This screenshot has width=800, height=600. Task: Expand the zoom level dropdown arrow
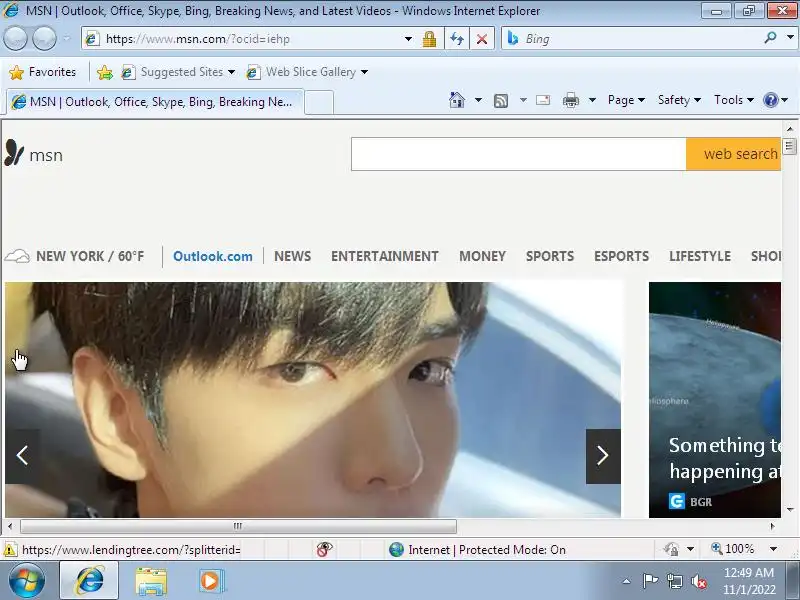[x=773, y=549]
